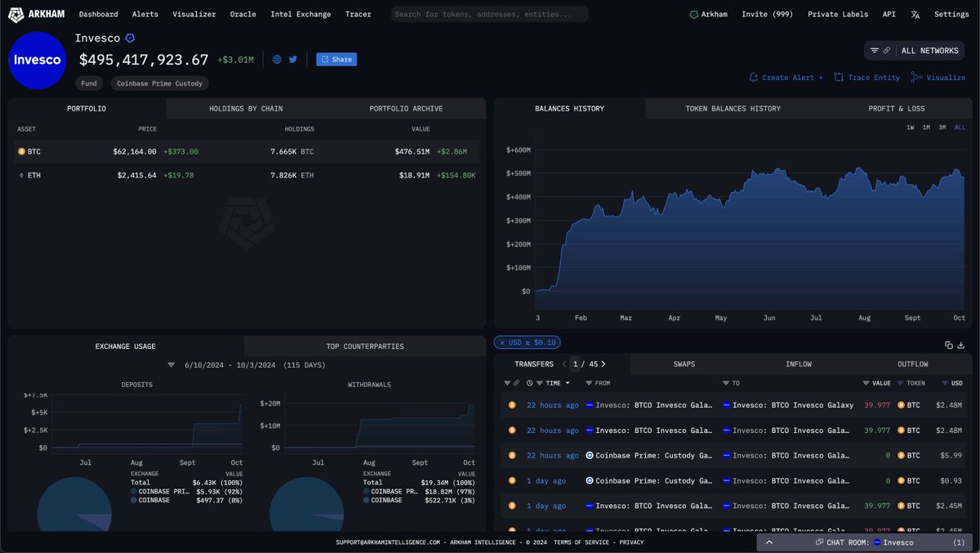This screenshot has width=980, height=553.
Task: Open Settings in the top bar
Action: coord(951,15)
